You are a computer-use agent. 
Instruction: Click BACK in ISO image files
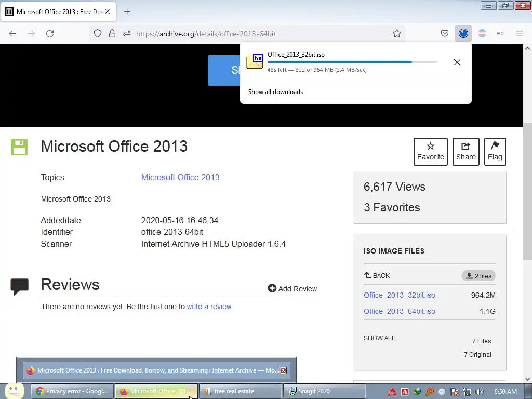[x=377, y=275]
